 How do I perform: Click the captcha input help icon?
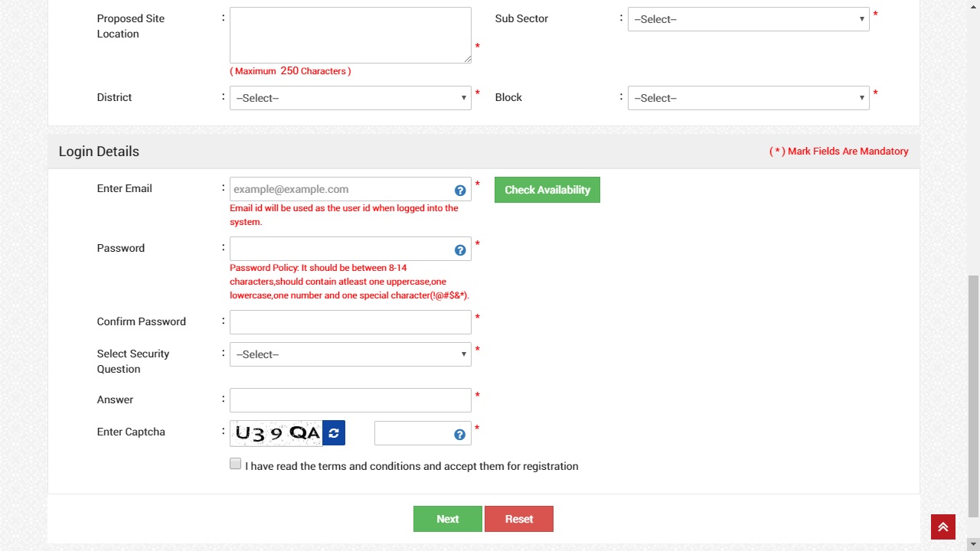point(459,435)
